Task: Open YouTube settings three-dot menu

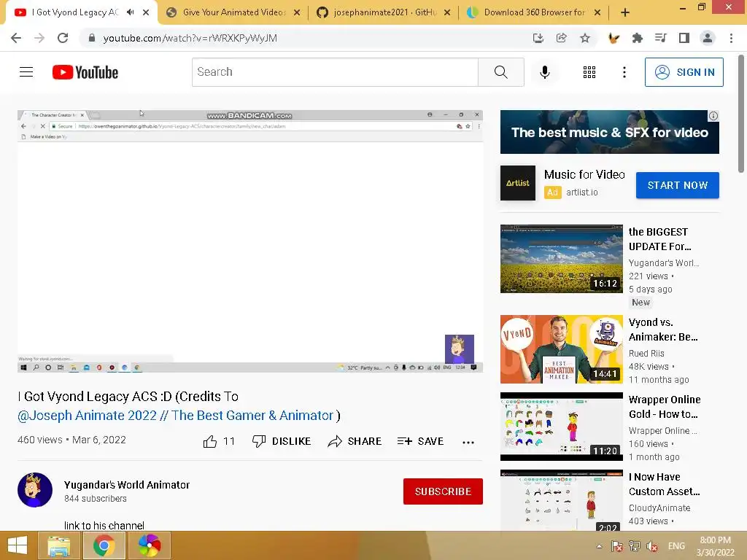Action: tap(624, 72)
